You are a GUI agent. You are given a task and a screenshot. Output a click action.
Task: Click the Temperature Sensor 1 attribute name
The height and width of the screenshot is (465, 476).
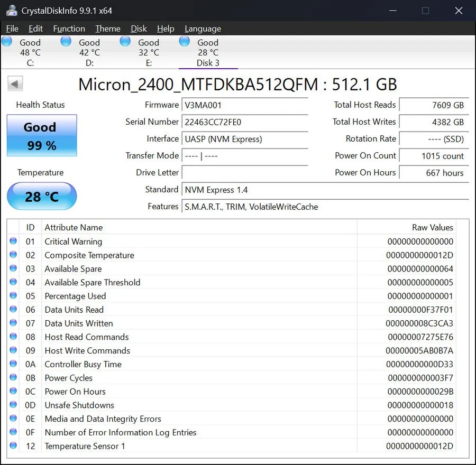click(x=85, y=446)
